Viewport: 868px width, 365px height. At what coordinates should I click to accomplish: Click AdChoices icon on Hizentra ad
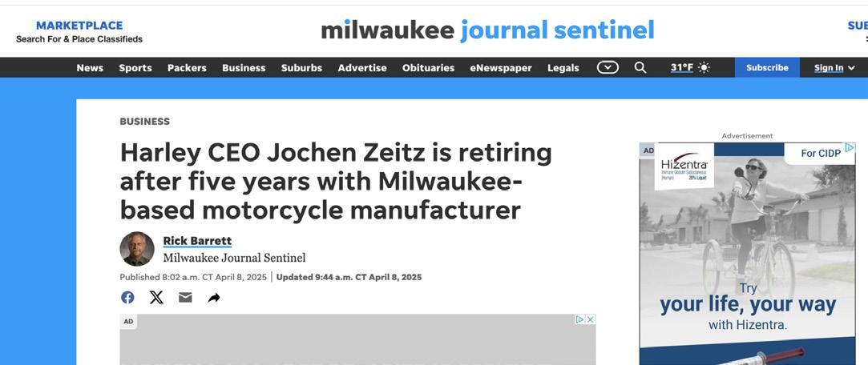(x=850, y=148)
